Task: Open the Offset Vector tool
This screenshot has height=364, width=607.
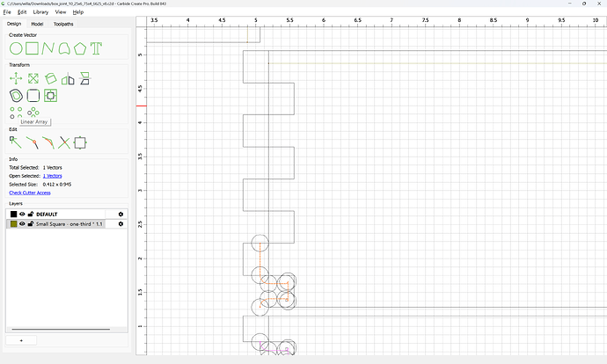Action: tap(16, 96)
